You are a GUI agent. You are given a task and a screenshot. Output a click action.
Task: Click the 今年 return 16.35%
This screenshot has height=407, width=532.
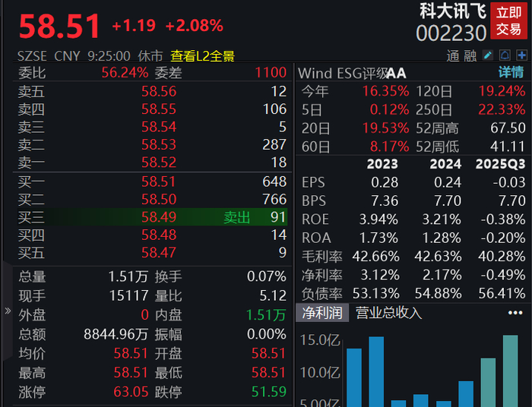pos(386,91)
